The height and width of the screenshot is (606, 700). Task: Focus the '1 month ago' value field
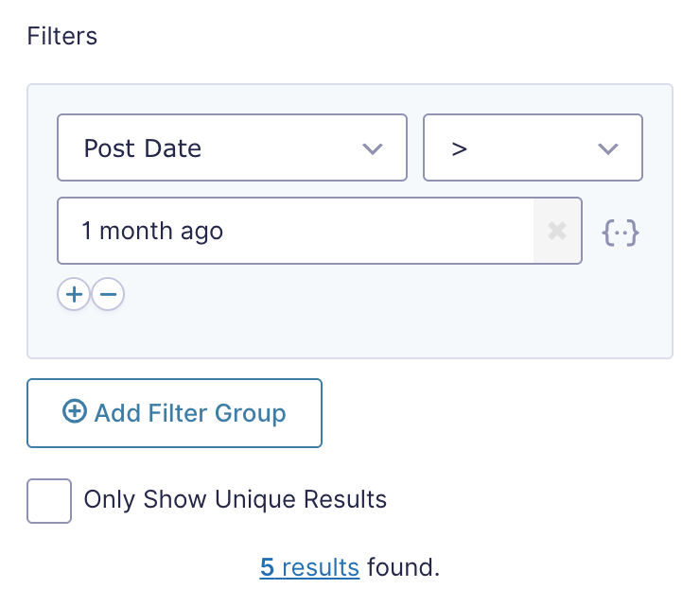pos(295,231)
